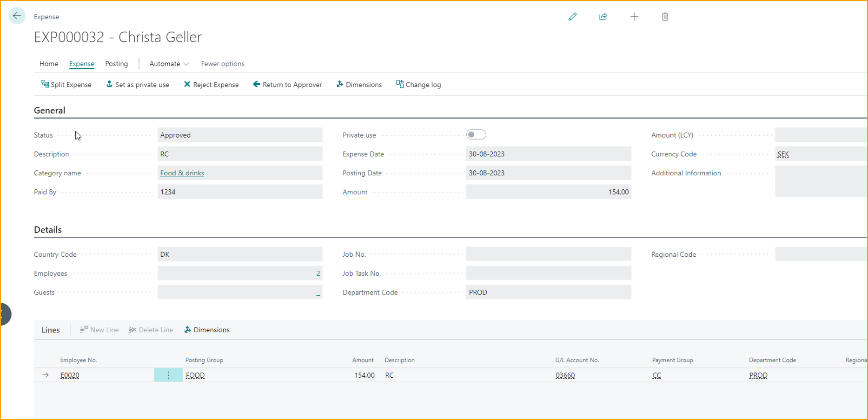
Task: Click the share icon in header
Action: pyautogui.click(x=603, y=17)
